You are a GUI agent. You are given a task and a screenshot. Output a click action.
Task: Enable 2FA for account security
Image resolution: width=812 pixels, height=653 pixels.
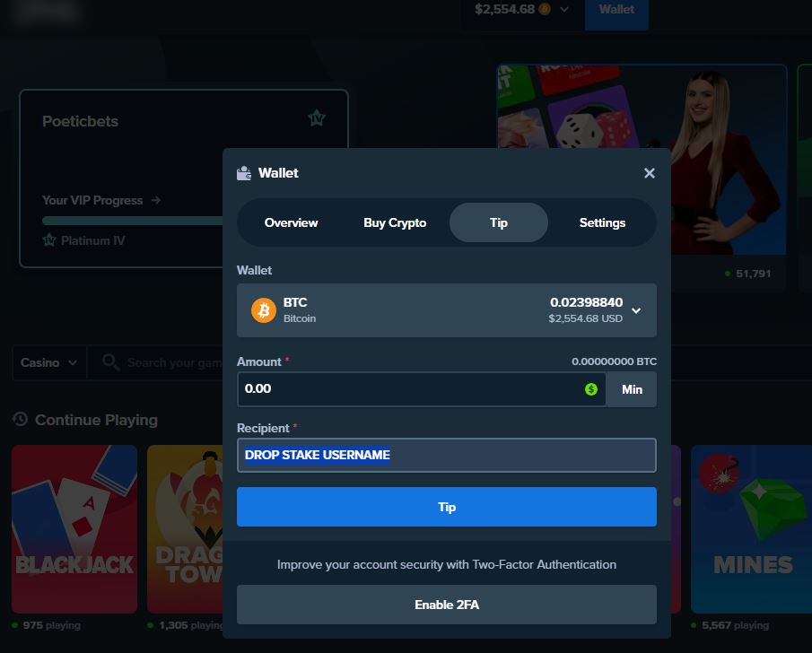[x=447, y=605]
